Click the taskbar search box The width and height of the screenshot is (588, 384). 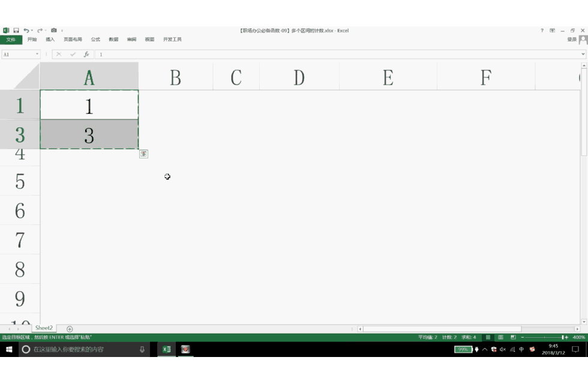pyautogui.click(x=85, y=349)
